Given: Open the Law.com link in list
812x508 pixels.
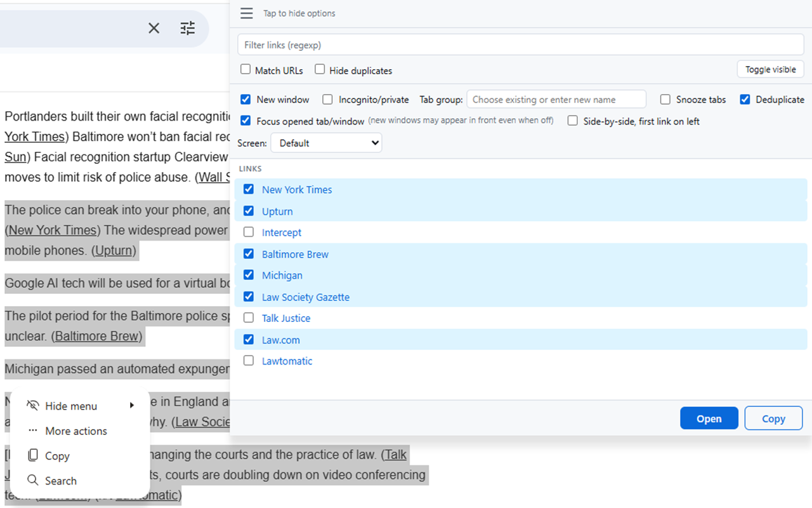Looking at the screenshot, I should (x=281, y=340).
